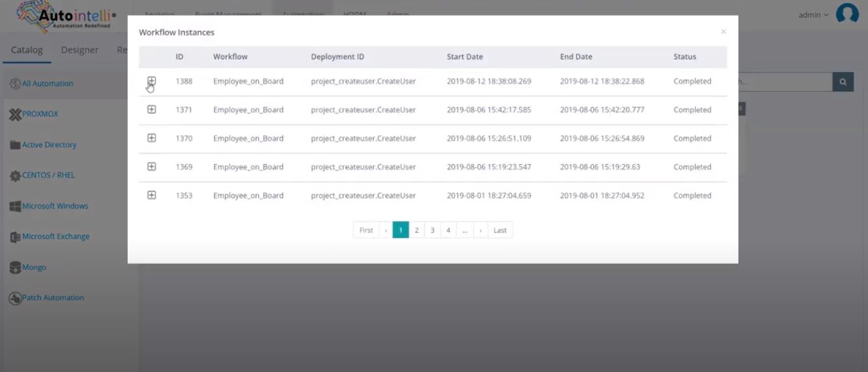Click start date 2019-08-12 18:38:08.269

point(489,81)
